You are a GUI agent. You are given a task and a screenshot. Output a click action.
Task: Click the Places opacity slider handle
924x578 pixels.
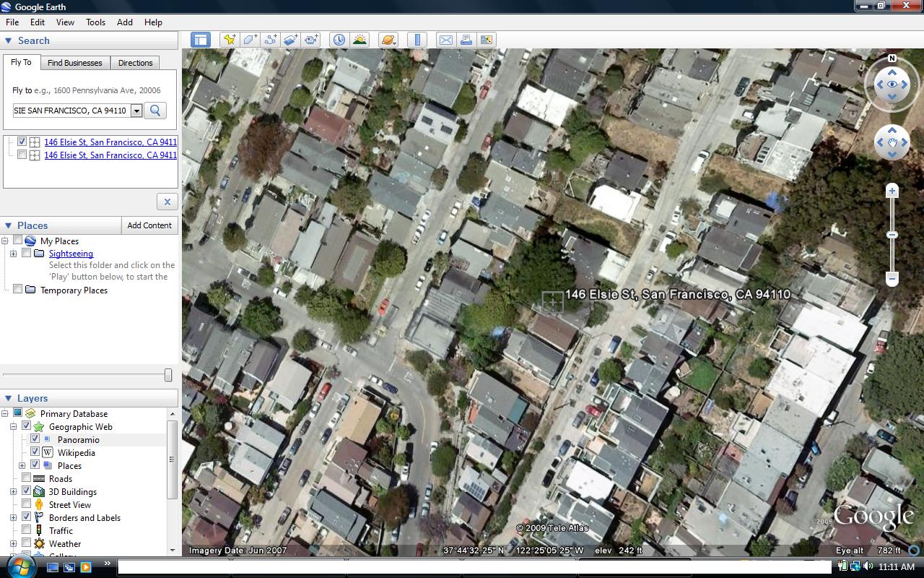(x=168, y=374)
